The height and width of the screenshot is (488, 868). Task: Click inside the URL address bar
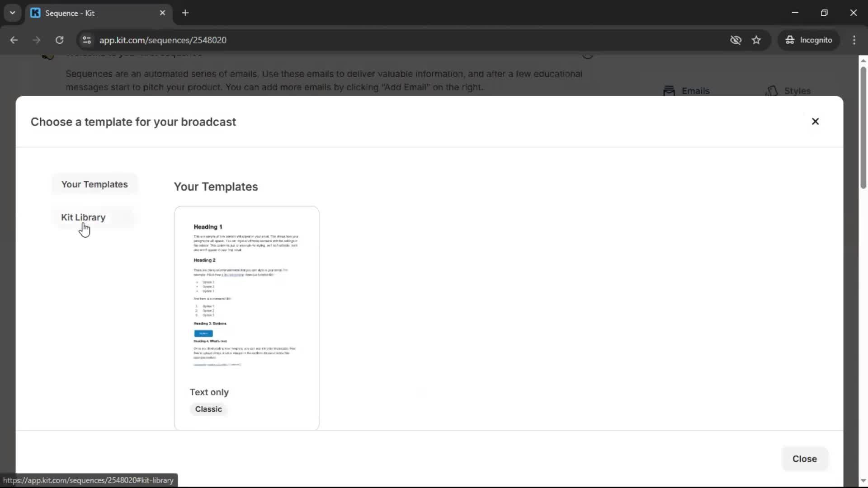(316, 40)
